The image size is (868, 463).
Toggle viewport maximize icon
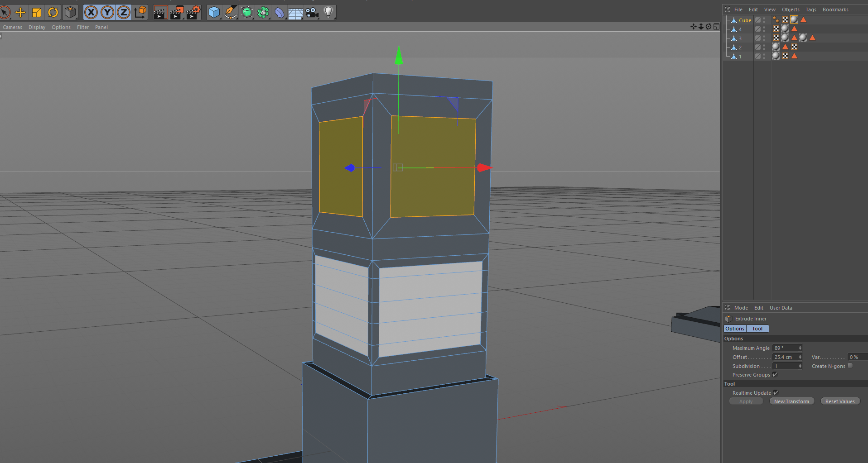pos(716,27)
